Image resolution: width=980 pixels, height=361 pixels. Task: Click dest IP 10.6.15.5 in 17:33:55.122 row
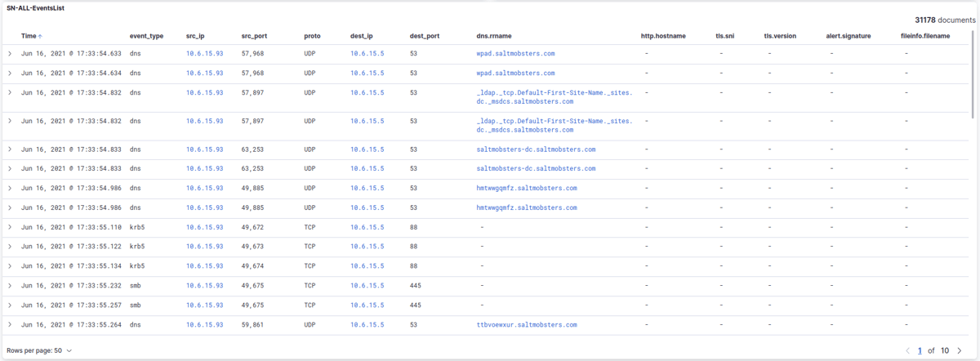(x=367, y=246)
